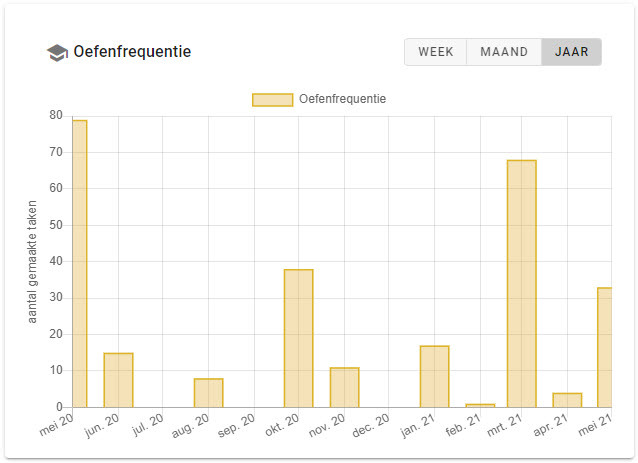Toggle the Oefenfrequentie legend color box

272,99
